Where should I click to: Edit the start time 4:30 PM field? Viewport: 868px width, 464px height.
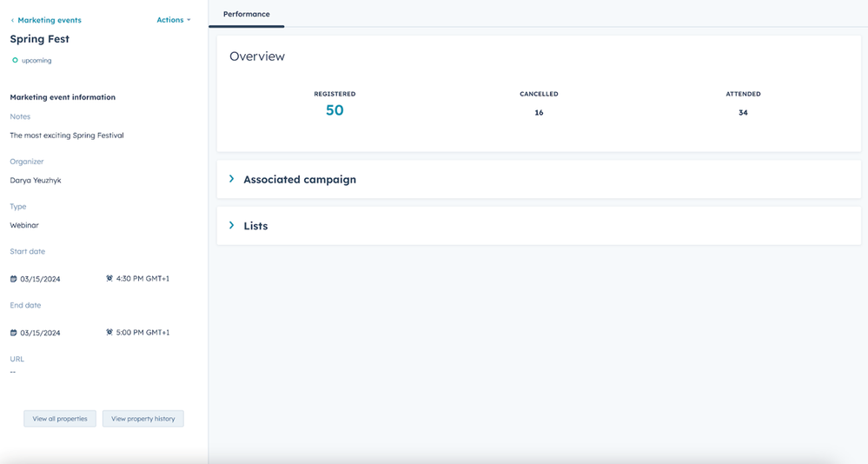(142, 279)
